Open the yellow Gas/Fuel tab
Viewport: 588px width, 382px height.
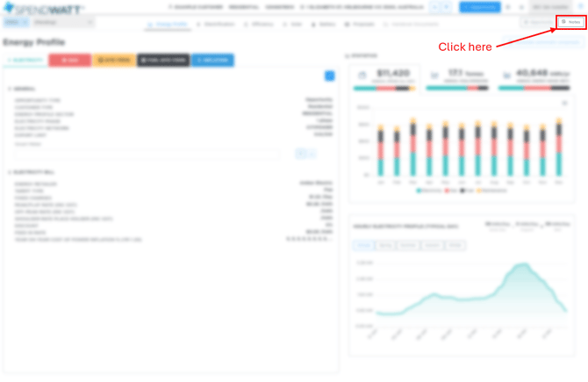tap(113, 61)
